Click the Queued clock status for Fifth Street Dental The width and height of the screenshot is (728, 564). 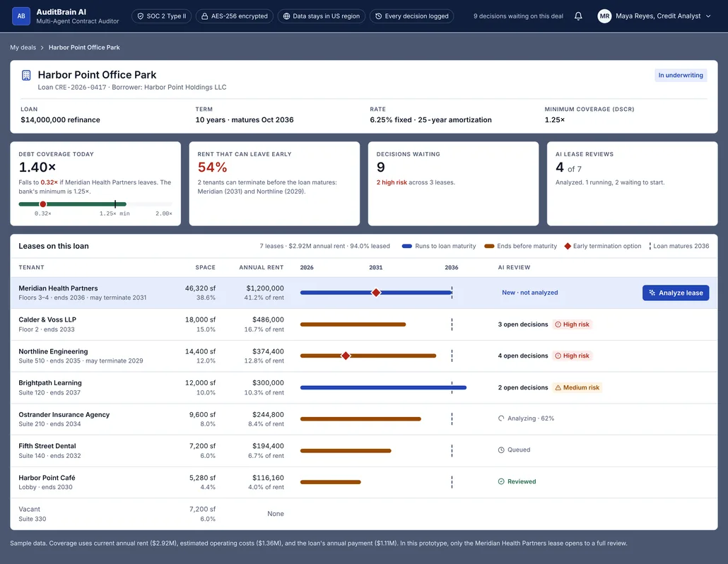click(514, 450)
